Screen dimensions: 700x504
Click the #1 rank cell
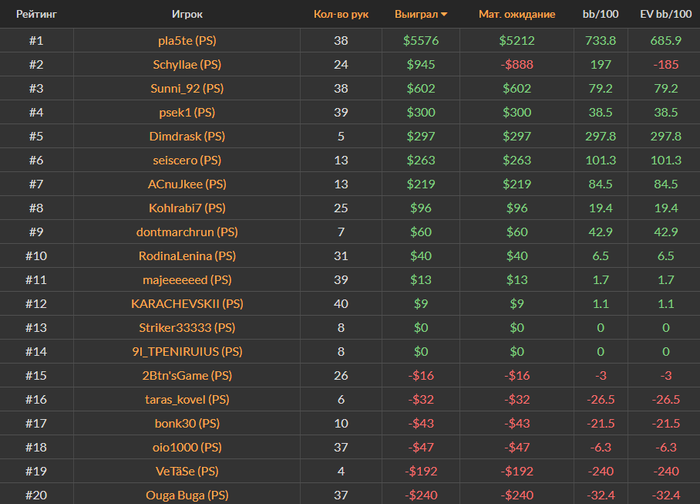[x=35, y=41]
